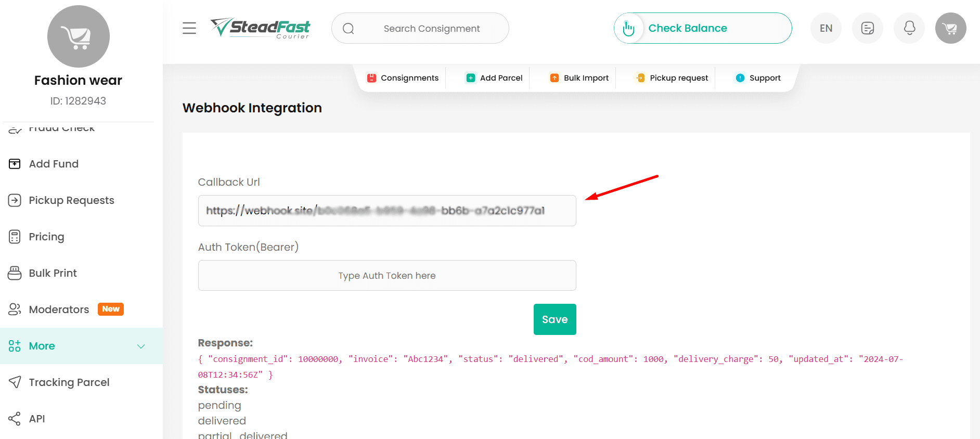Viewport: 980px width, 439px height.
Task: Click the Check Balance button
Action: pos(703,28)
